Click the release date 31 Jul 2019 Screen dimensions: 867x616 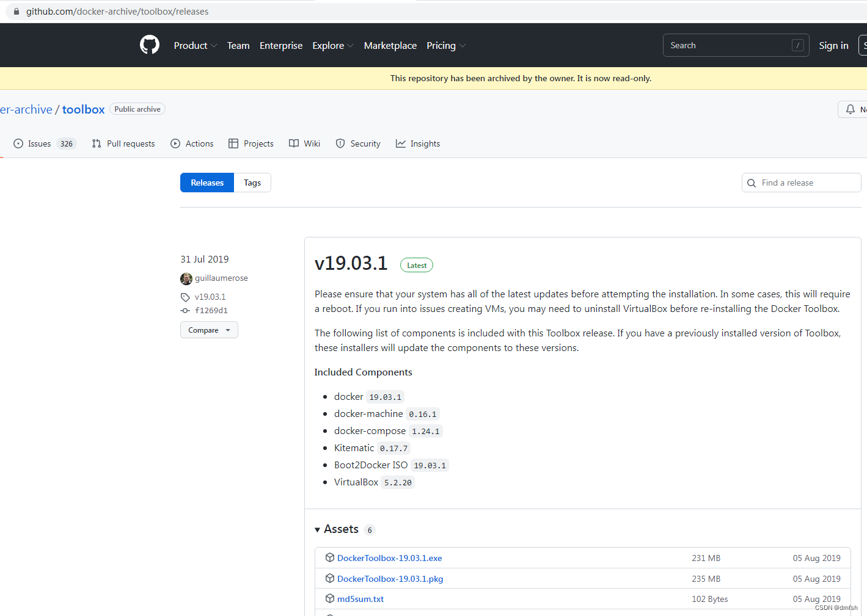click(x=205, y=259)
